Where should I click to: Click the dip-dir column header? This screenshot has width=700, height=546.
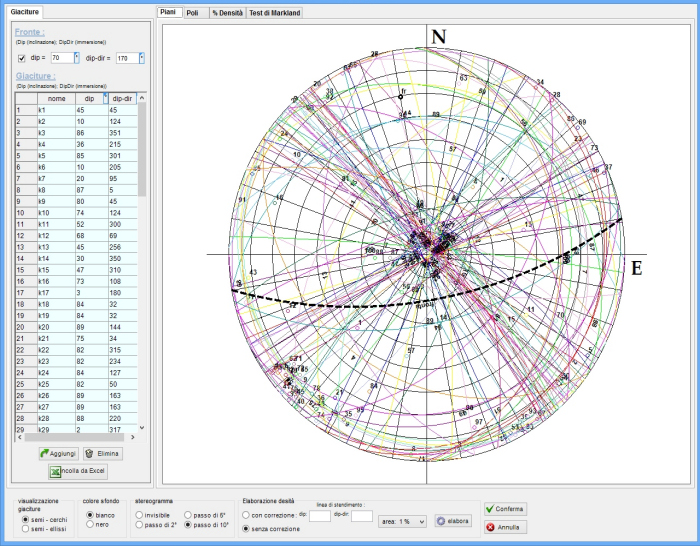(122, 98)
